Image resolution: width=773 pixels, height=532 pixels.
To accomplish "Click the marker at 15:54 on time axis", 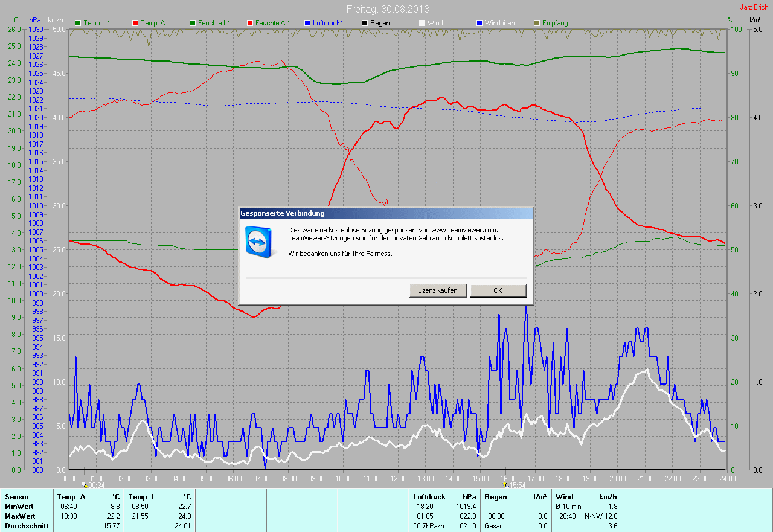I will pos(505,484).
